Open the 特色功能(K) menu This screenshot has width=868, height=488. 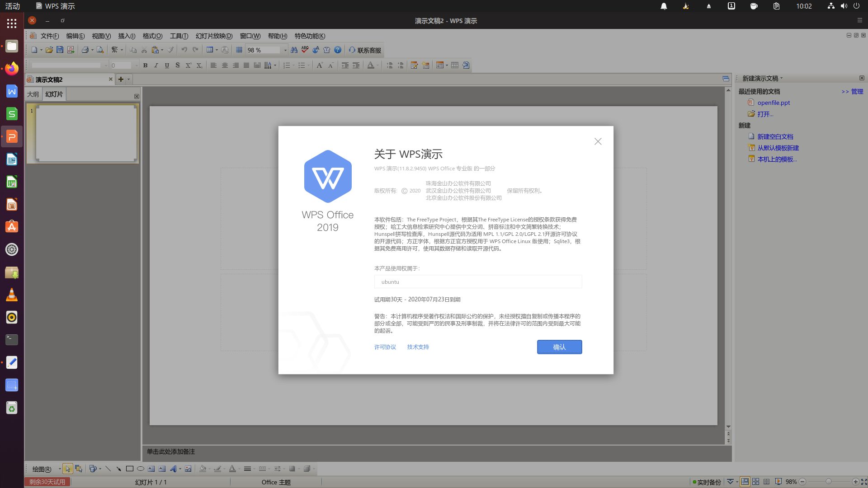click(x=310, y=36)
